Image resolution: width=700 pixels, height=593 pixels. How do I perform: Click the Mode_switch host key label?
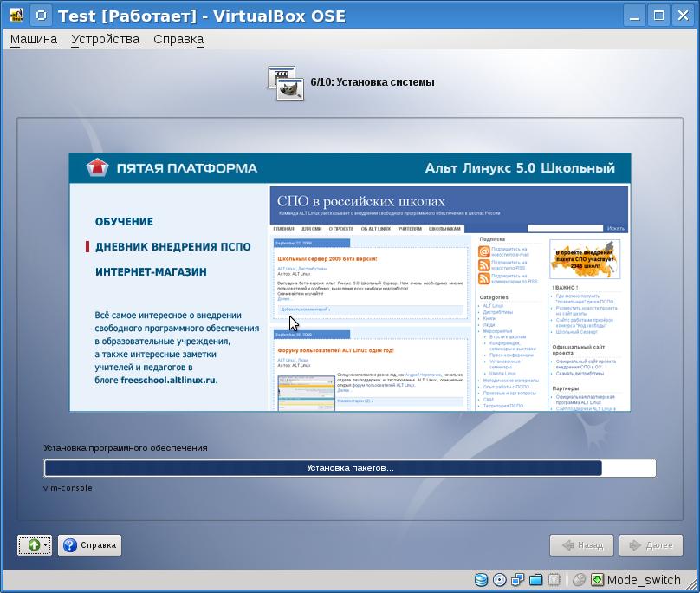click(x=644, y=580)
